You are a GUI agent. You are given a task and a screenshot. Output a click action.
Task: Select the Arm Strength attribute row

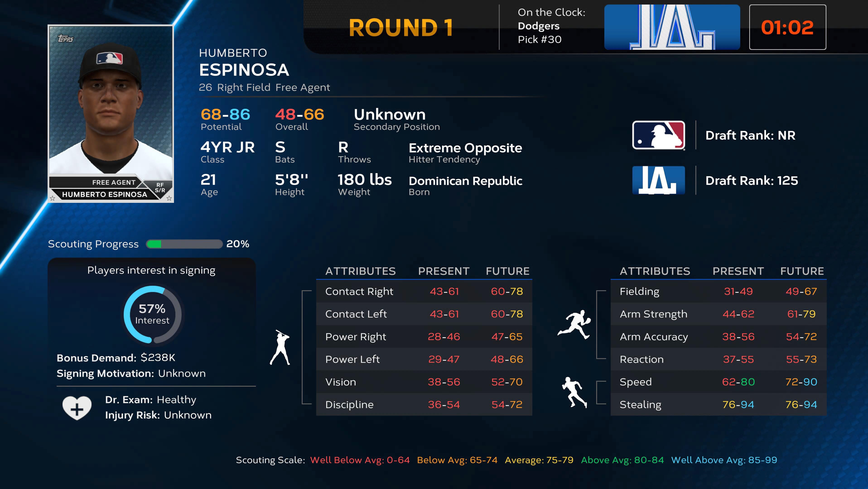[x=718, y=314]
